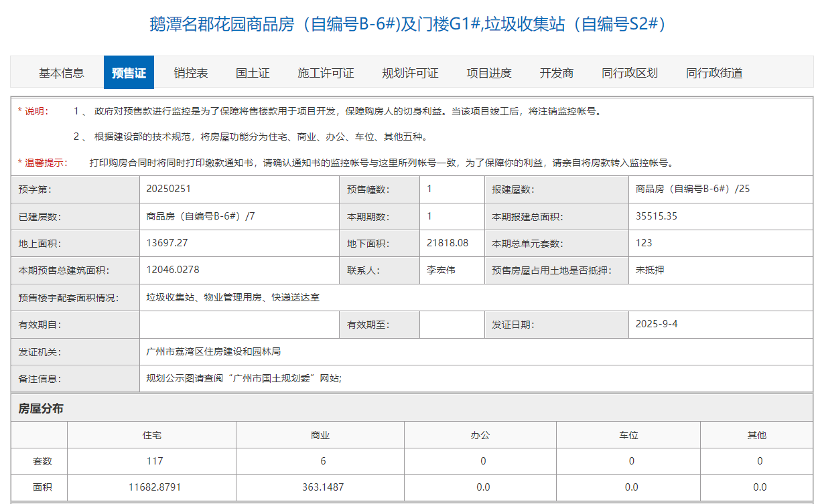Click the 本期期数 label
Image resolution: width=818 pixels, height=504 pixels.
[x=368, y=217]
